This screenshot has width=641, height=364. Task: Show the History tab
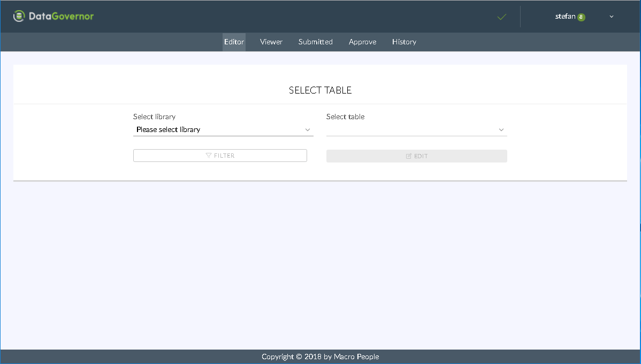tap(404, 42)
